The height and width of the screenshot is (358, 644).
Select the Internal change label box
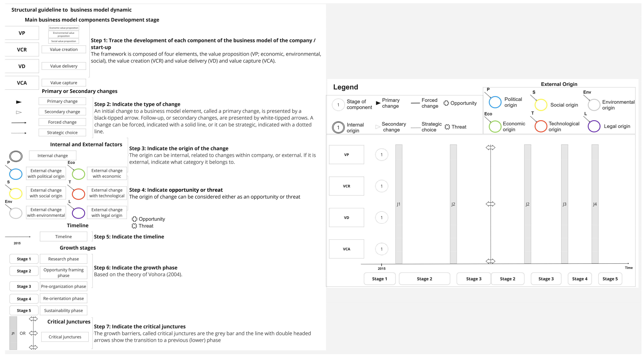(52, 155)
